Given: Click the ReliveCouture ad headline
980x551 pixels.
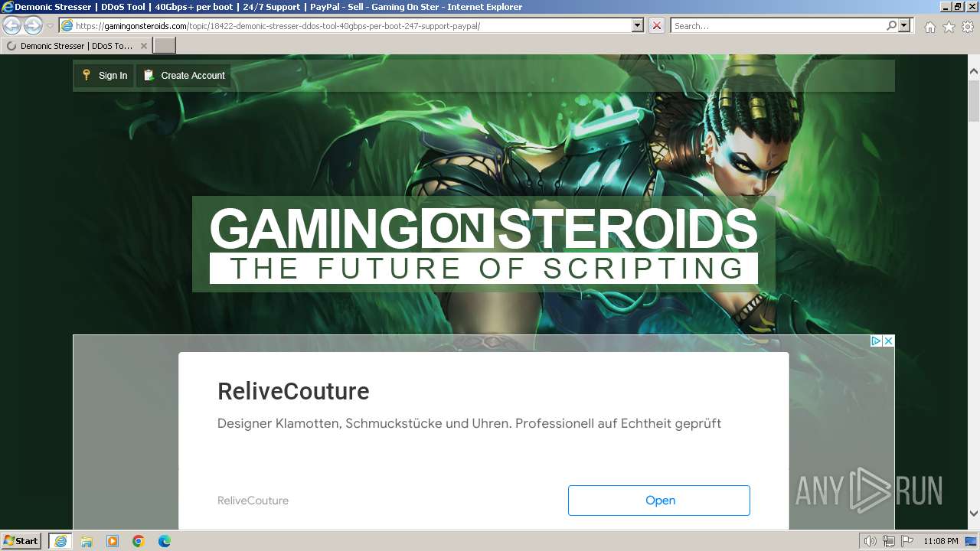Looking at the screenshot, I should point(293,391).
